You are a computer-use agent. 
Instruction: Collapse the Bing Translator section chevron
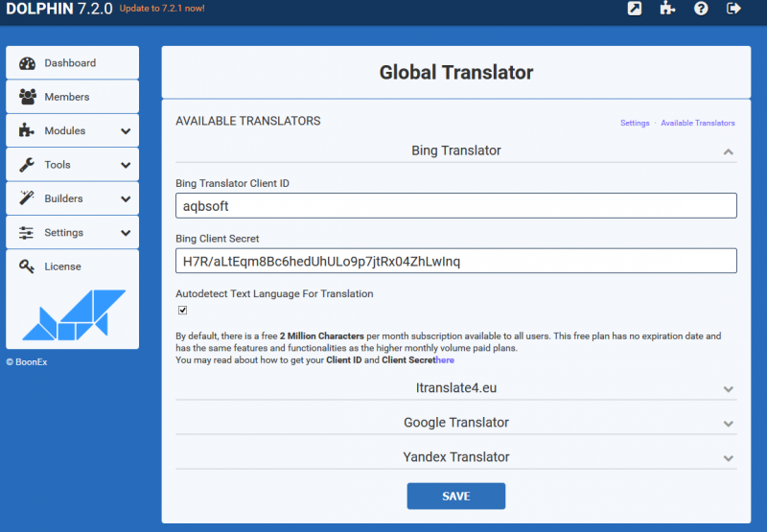(728, 151)
